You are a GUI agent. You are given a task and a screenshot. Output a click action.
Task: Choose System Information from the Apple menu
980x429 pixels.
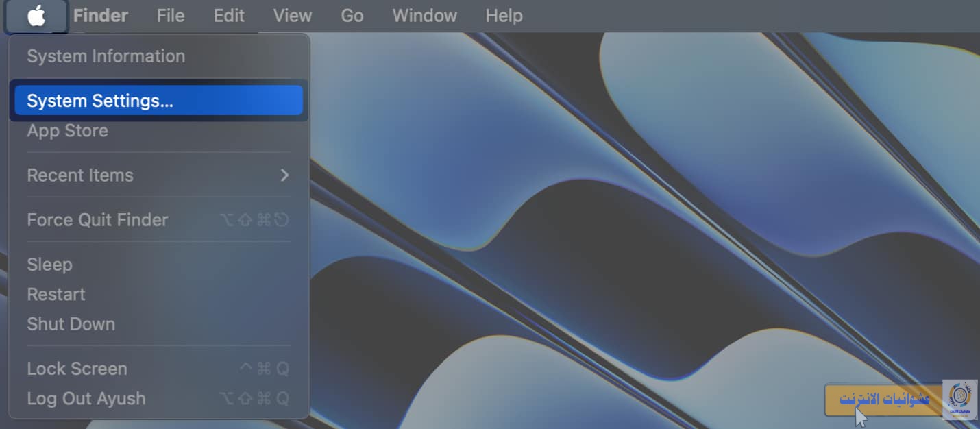point(158,56)
